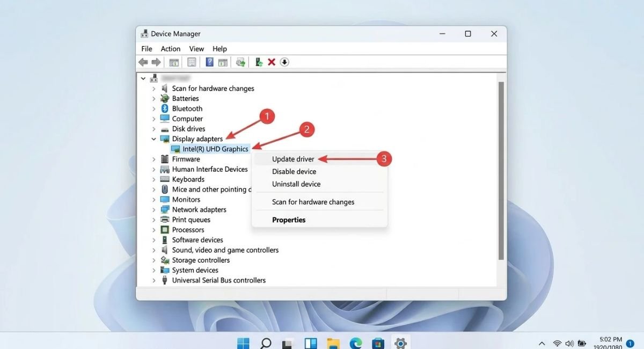This screenshot has width=644, height=349.
Task: Click the blue Help question-mark toolbar icon
Action: pyautogui.click(x=210, y=62)
